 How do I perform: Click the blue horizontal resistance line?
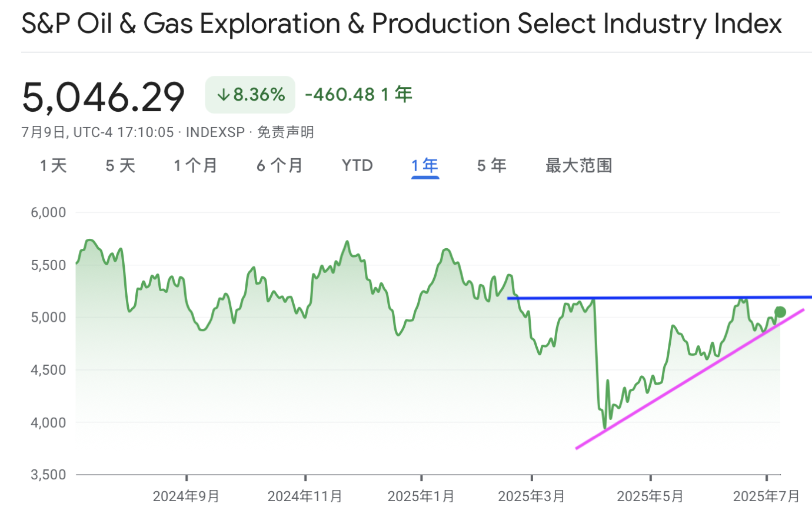(659, 298)
